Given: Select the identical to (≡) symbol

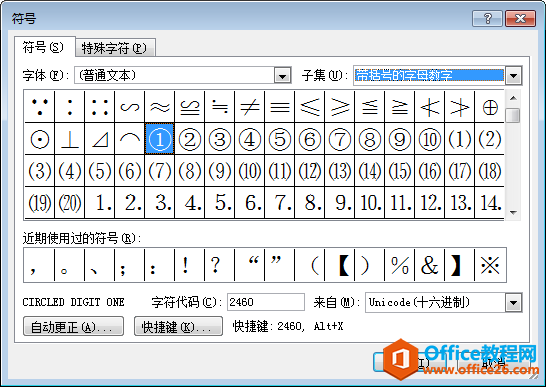Looking at the screenshot, I should [280, 107].
